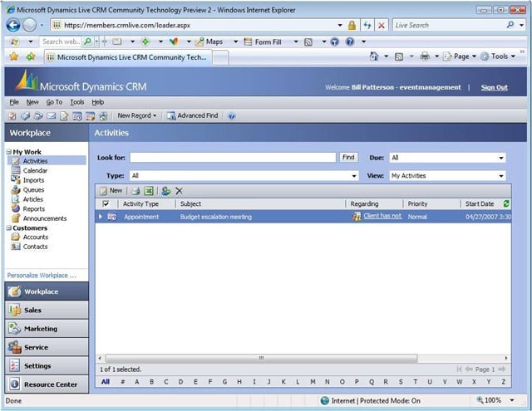
Task: Open the CRM Help question-mark icon
Action: [232, 116]
